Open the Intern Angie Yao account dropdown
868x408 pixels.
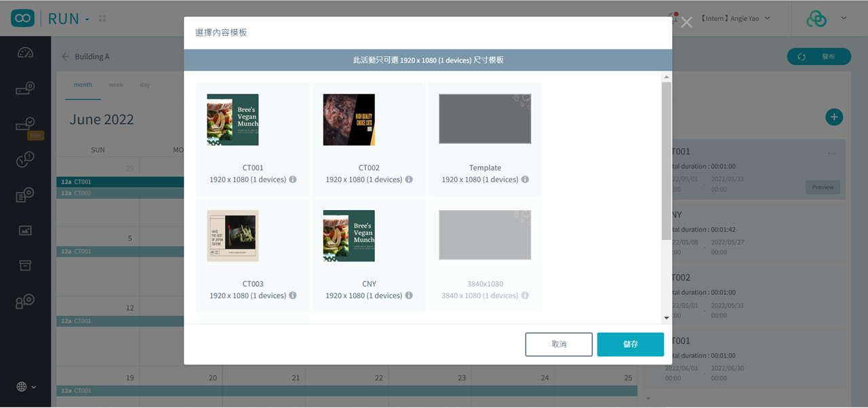coord(736,18)
